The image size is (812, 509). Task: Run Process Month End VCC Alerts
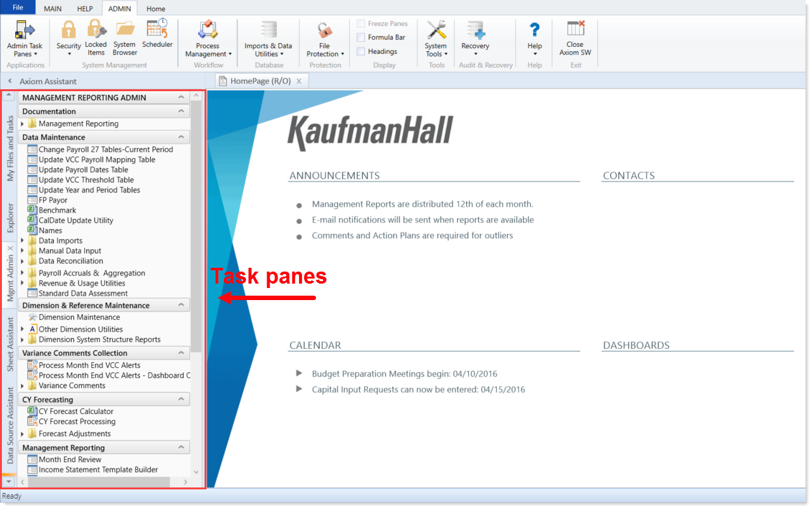click(x=84, y=365)
